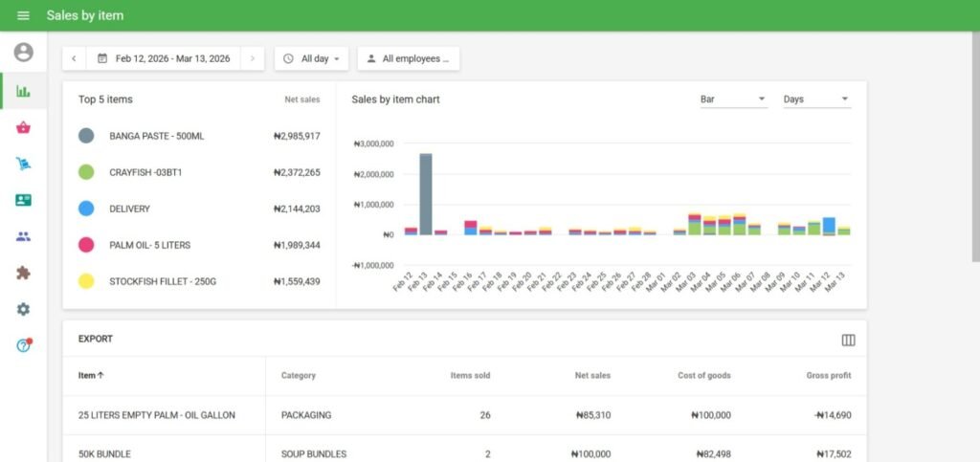Click the EXPORT button
The width and height of the screenshot is (980, 462).
96,339
